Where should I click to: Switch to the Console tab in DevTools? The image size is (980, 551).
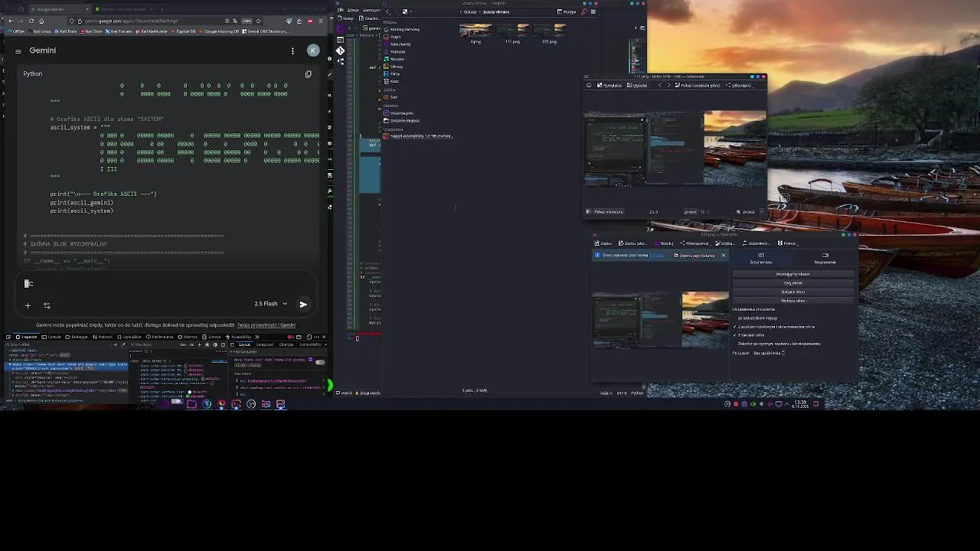(51, 337)
